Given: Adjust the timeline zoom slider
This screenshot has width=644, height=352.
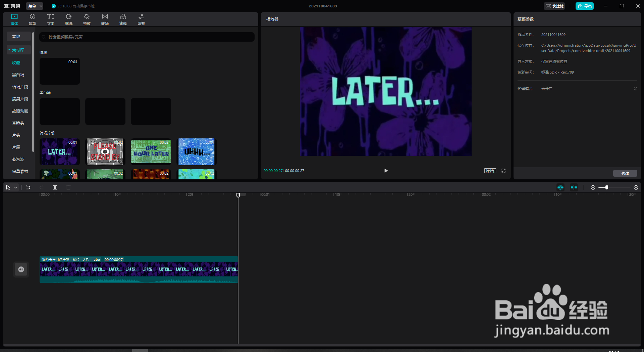Looking at the screenshot, I should pyautogui.click(x=606, y=187).
